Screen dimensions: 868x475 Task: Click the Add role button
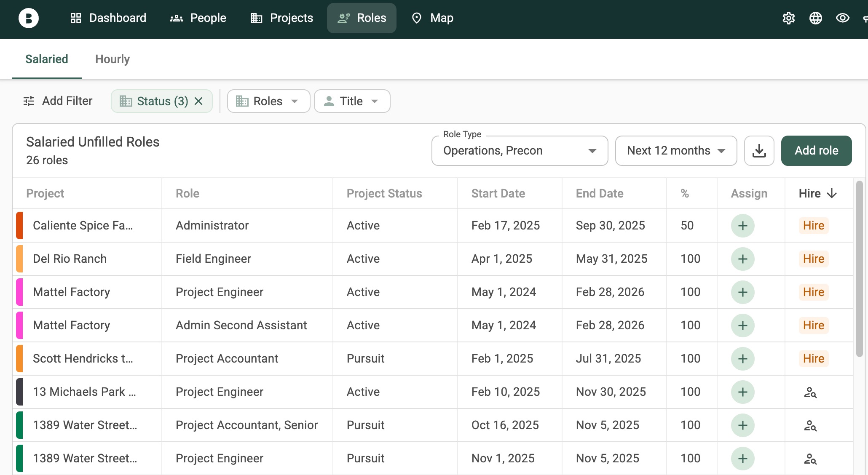pos(816,151)
